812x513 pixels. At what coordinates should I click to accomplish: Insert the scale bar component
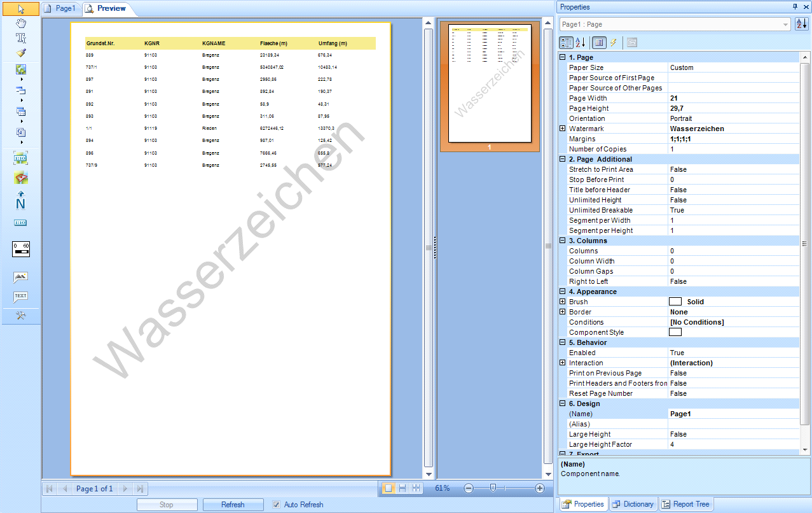tap(21, 249)
